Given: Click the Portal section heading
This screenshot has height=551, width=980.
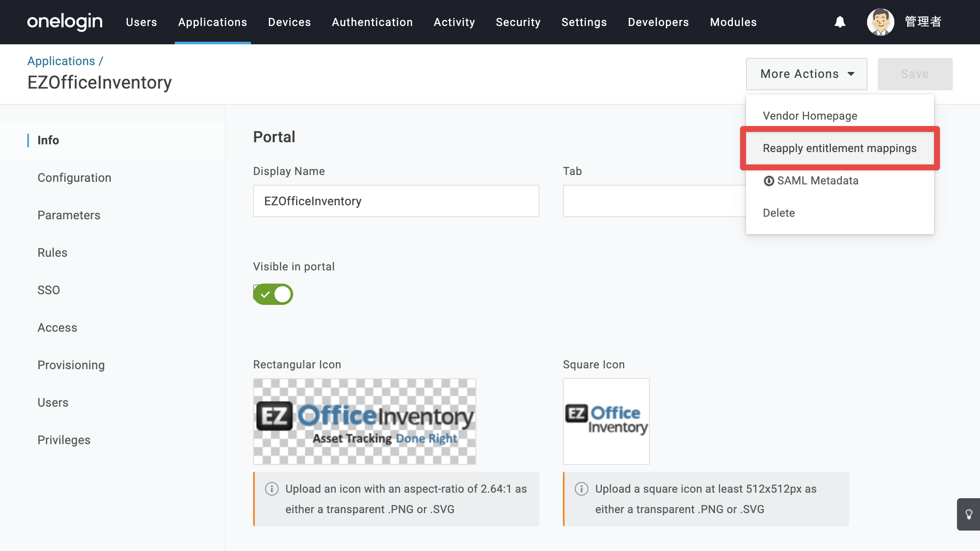Looking at the screenshot, I should tap(274, 137).
